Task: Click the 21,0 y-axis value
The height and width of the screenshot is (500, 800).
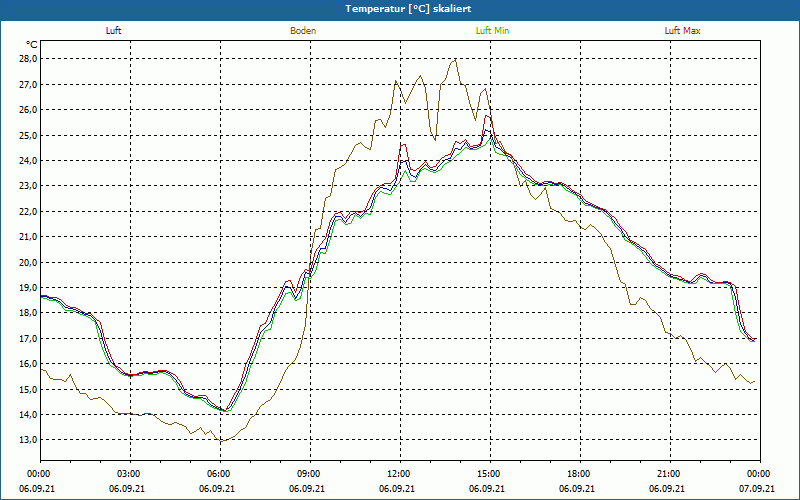Action: click(x=28, y=237)
